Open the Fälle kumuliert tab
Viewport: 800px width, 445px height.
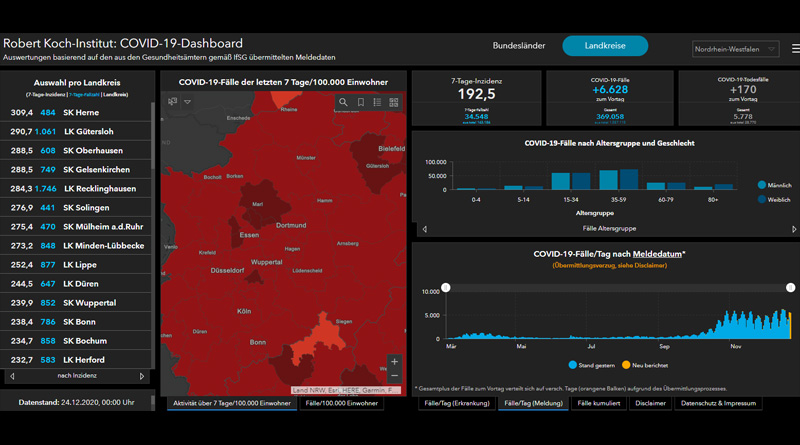pos(598,403)
